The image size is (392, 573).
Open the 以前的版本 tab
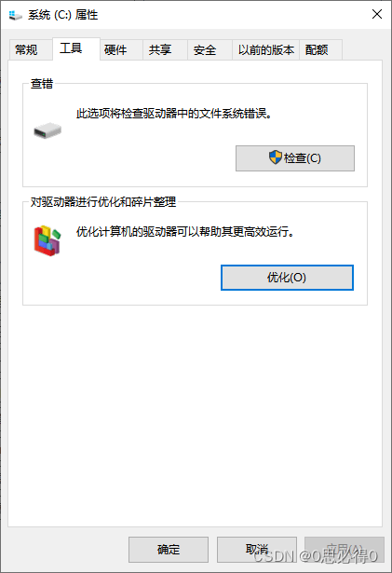pyautogui.click(x=266, y=49)
